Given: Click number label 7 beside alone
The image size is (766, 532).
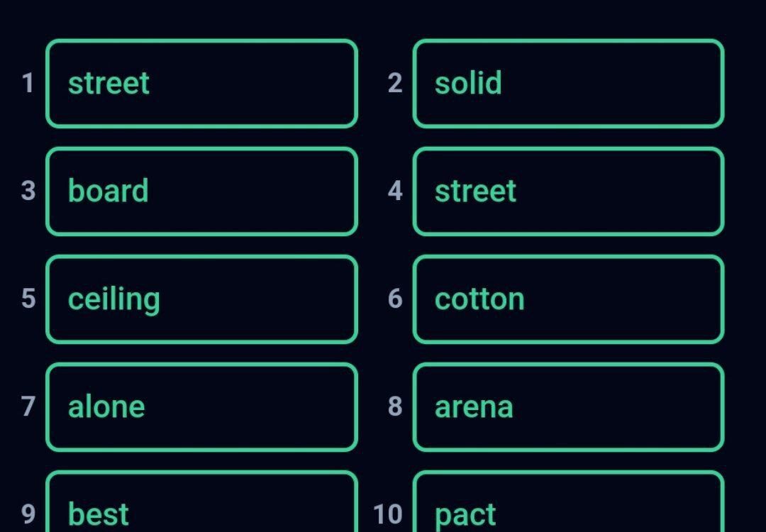Looking at the screenshot, I should (x=28, y=406).
